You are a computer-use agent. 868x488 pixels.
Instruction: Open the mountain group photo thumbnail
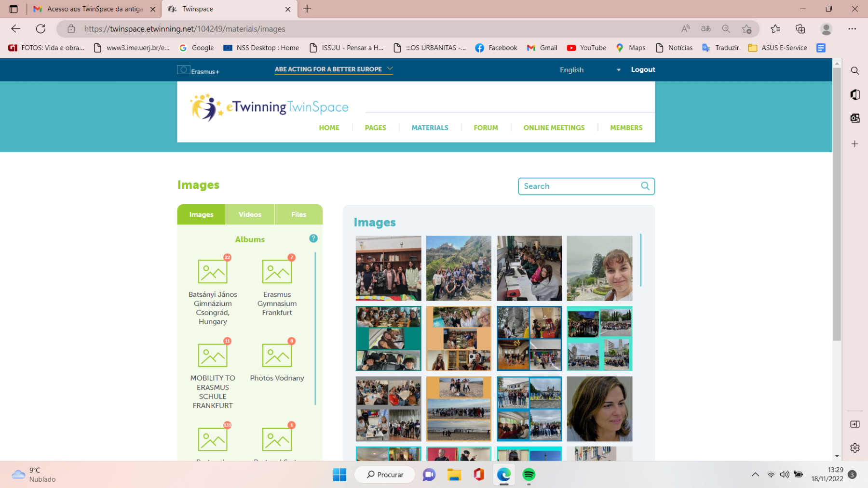pos(459,268)
